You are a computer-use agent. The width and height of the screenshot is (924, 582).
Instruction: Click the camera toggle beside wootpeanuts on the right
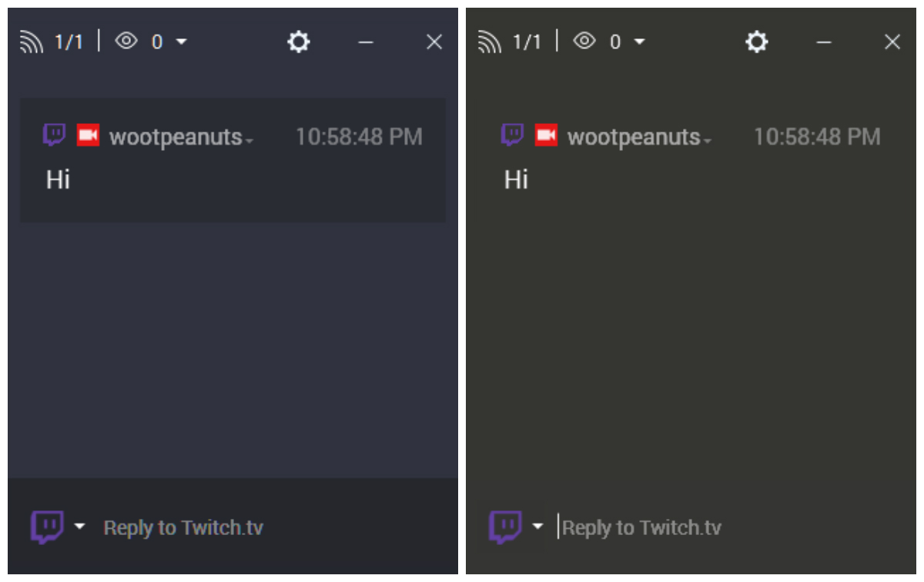click(547, 135)
